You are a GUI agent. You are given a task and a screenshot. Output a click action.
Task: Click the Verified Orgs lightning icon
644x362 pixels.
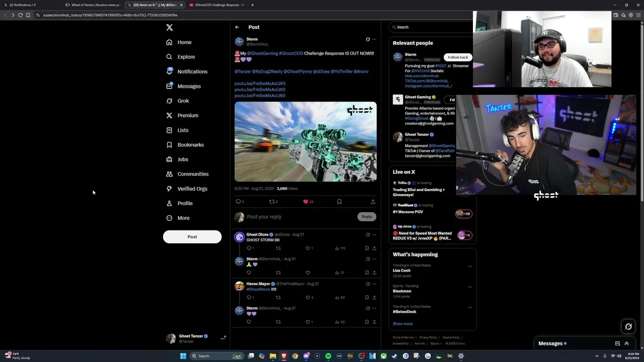click(170, 189)
